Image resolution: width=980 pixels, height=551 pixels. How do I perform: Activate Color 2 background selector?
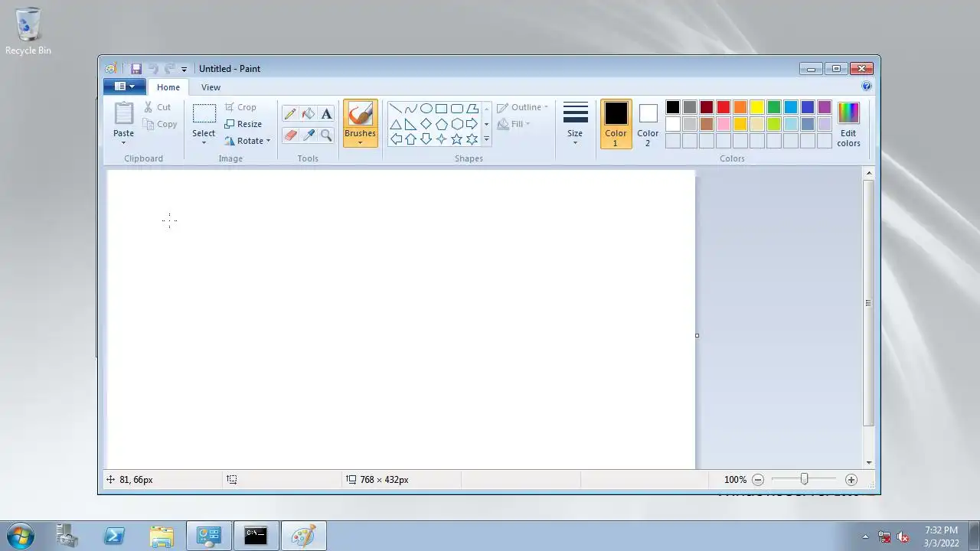click(648, 124)
